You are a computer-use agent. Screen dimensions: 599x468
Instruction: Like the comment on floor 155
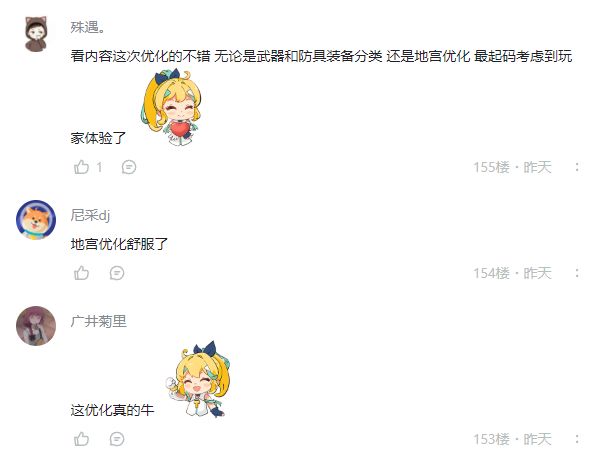tap(81, 167)
